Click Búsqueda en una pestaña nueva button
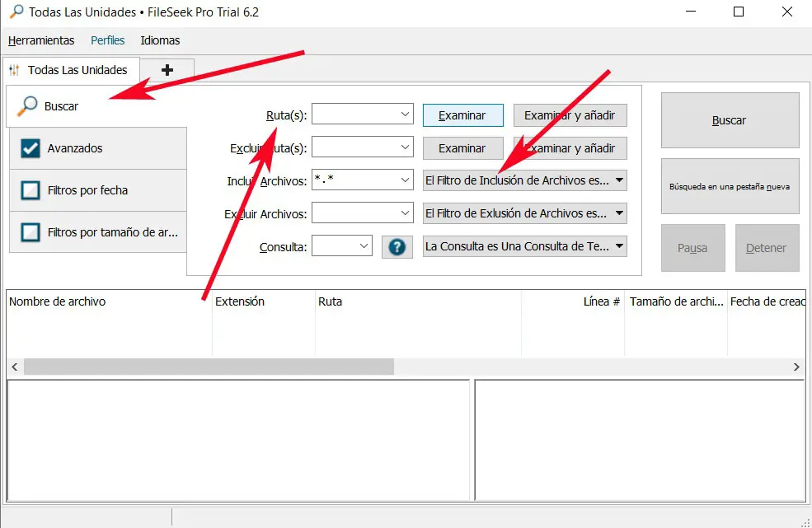Image resolution: width=812 pixels, height=528 pixels. pyautogui.click(x=730, y=186)
